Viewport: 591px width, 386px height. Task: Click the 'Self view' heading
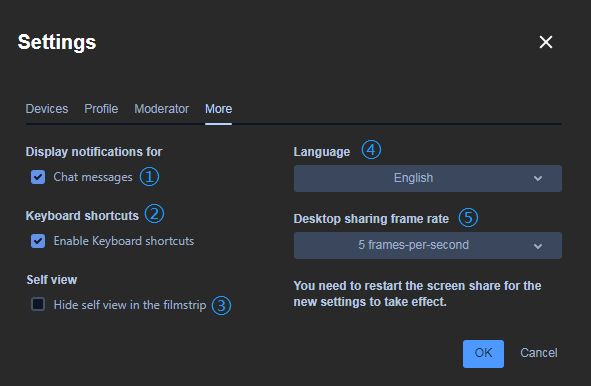[x=52, y=280]
